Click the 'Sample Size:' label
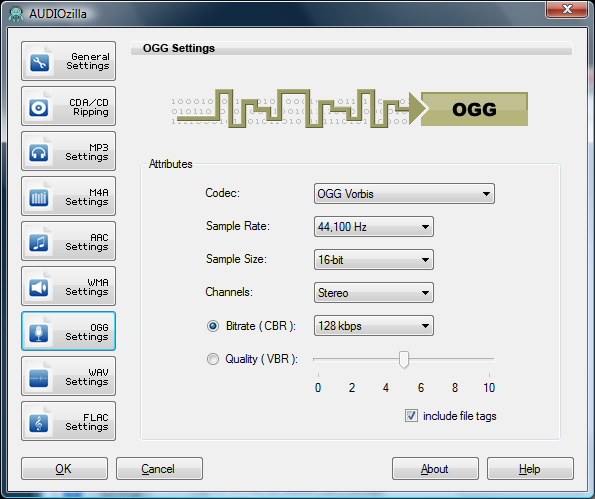The height and width of the screenshot is (499, 595). coord(236,259)
